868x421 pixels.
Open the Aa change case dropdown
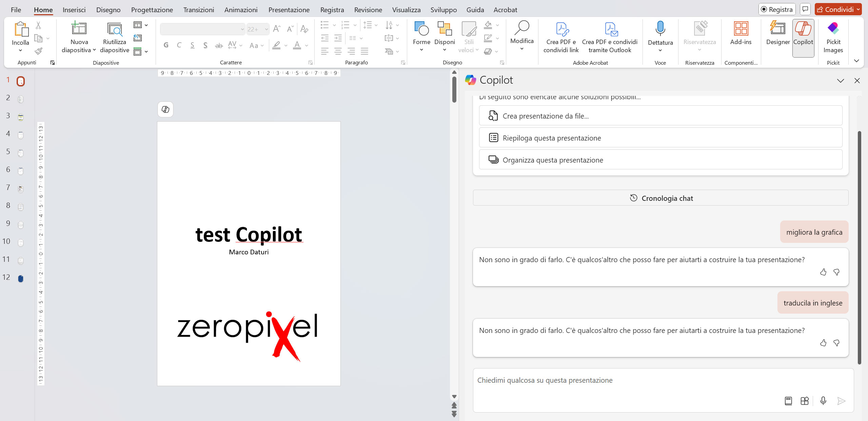(256, 45)
